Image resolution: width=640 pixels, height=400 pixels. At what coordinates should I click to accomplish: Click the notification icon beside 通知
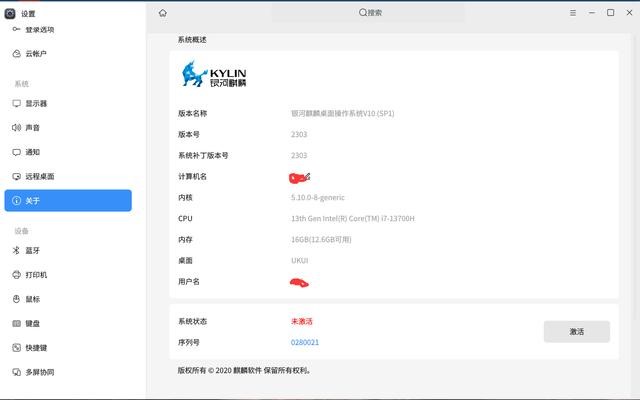pos(16,152)
